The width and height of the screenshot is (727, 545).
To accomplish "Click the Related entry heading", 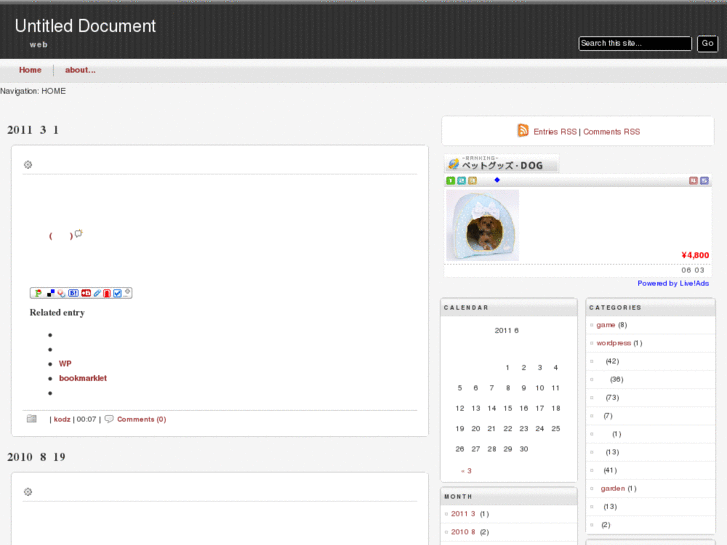I will (57, 313).
